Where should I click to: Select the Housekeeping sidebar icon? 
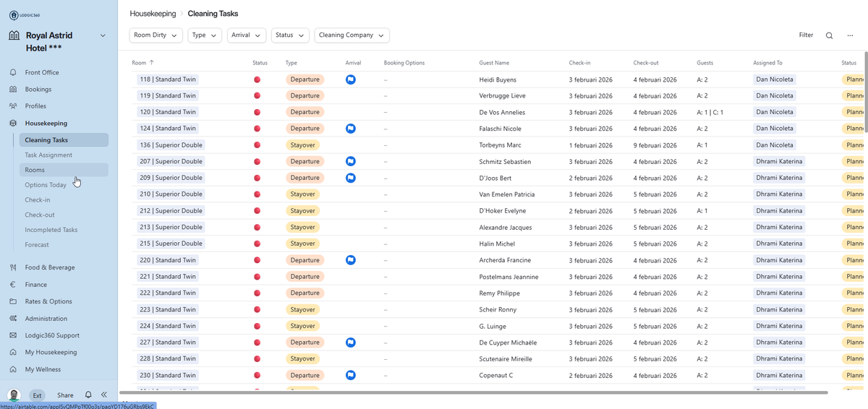point(13,124)
